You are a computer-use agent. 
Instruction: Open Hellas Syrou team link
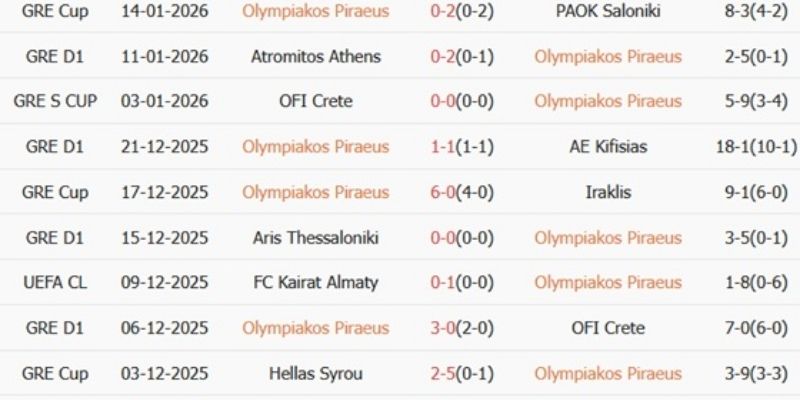pos(316,374)
